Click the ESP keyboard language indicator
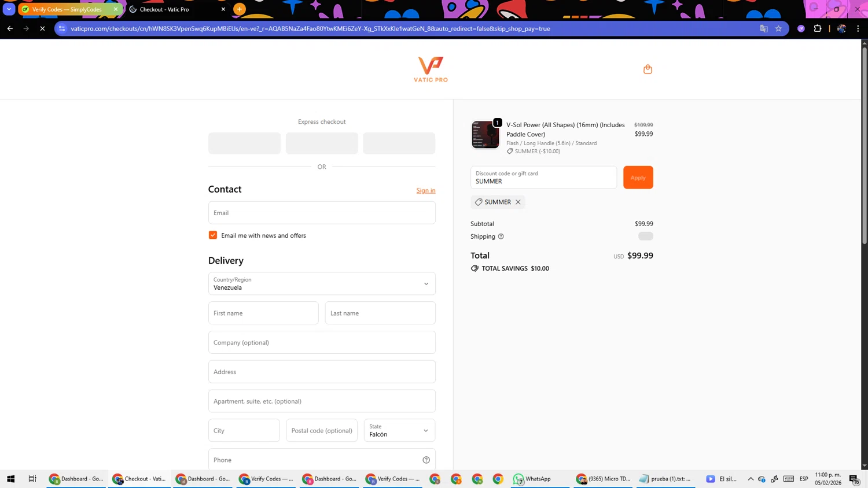The width and height of the screenshot is (868, 488). click(804, 479)
